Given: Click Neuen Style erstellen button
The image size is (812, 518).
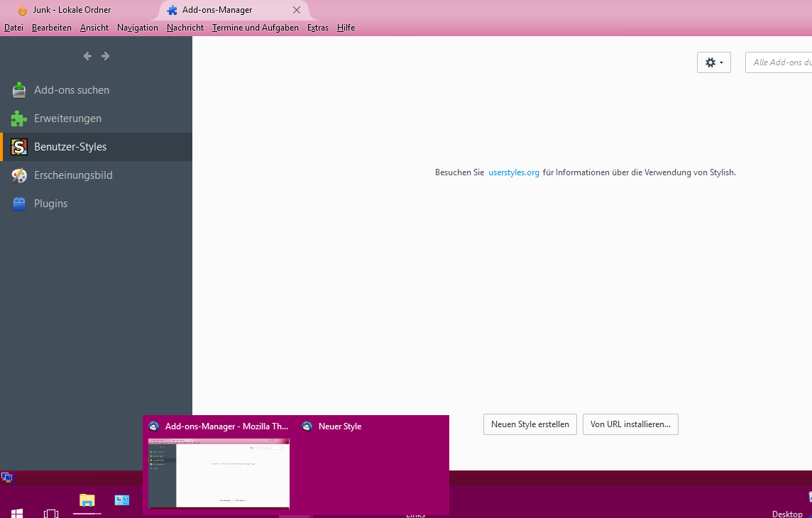Looking at the screenshot, I should point(530,424).
